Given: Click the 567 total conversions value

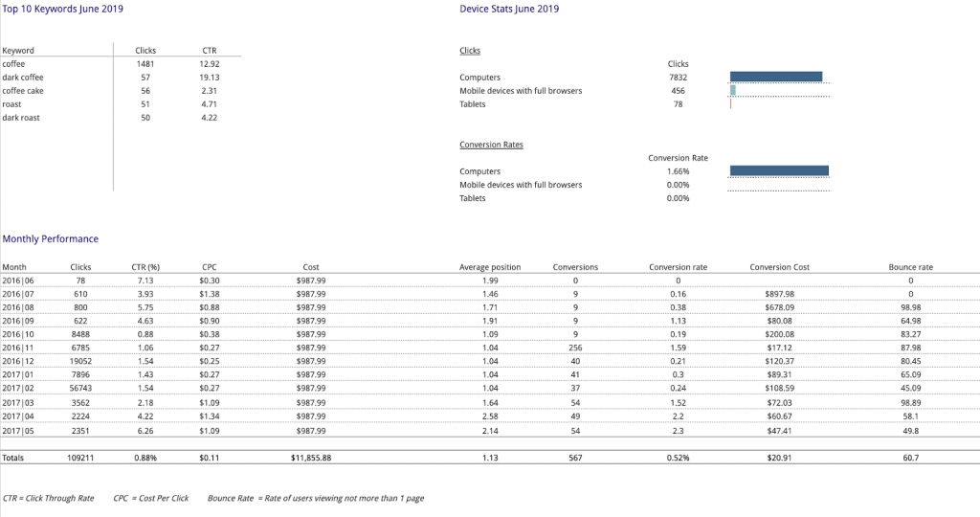Looking at the screenshot, I should [575, 458].
